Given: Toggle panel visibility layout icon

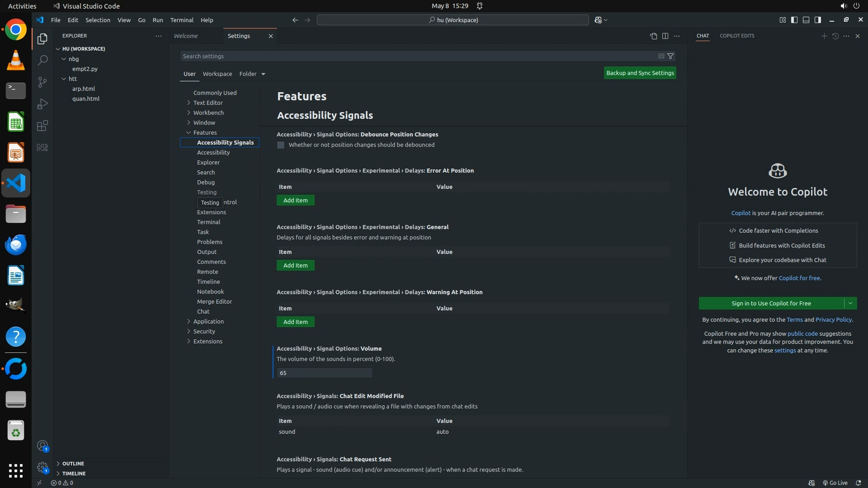Looking at the screenshot, I should tap(806, 20).
